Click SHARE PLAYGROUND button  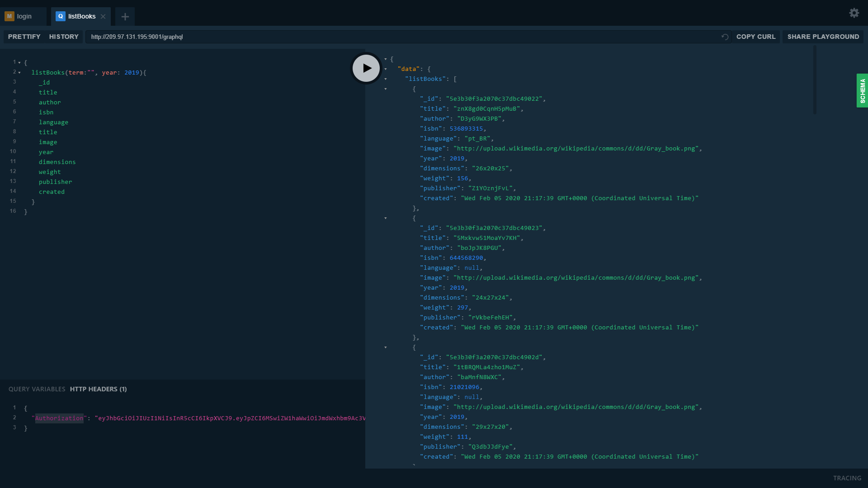(x=823, y=37)
